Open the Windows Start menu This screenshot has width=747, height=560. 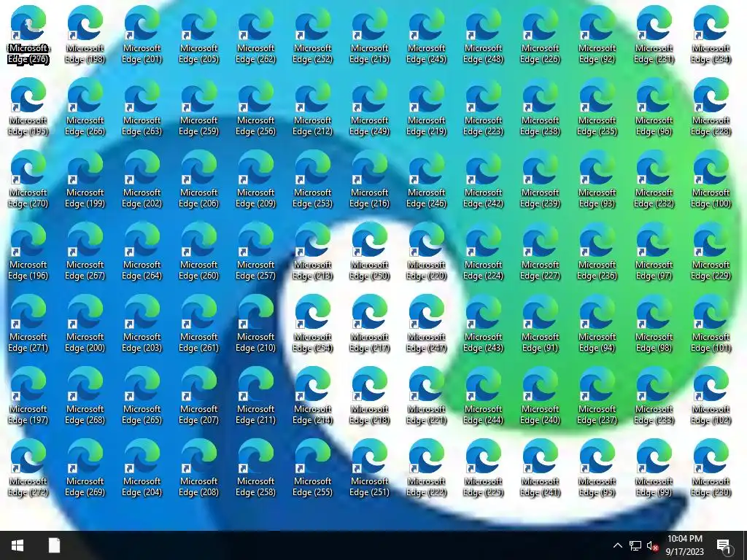(18, 545)
